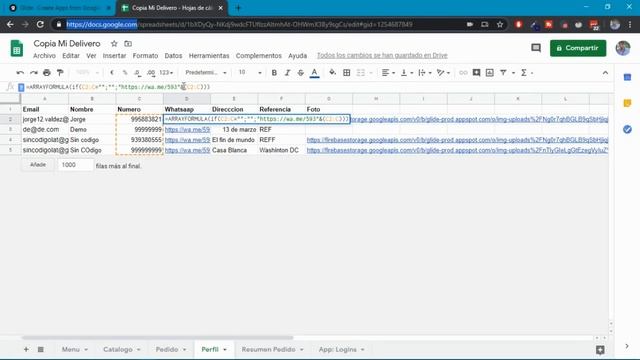Format as percent icon
640x360 pixels.
pyautogui.click(x=125, y=73)
